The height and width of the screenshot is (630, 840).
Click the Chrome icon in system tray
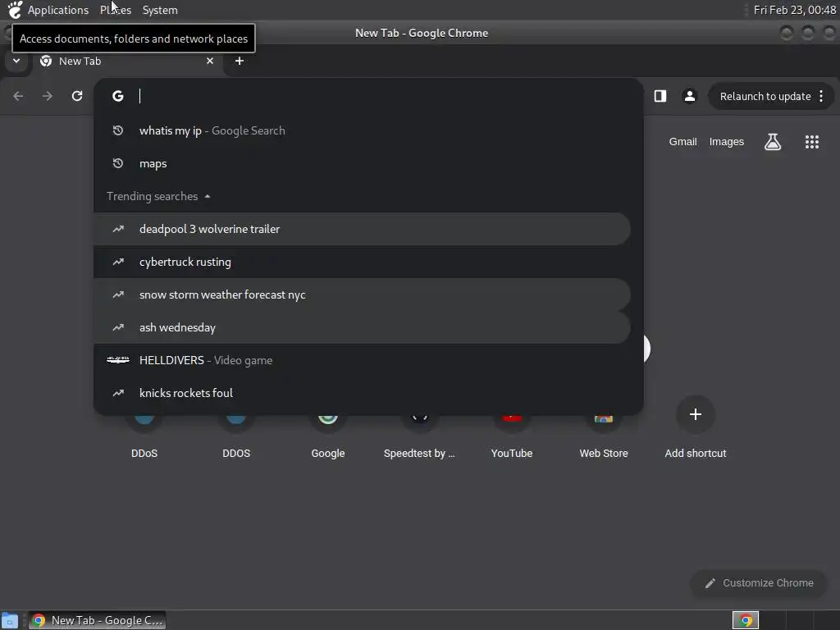[x=745, y=620]
